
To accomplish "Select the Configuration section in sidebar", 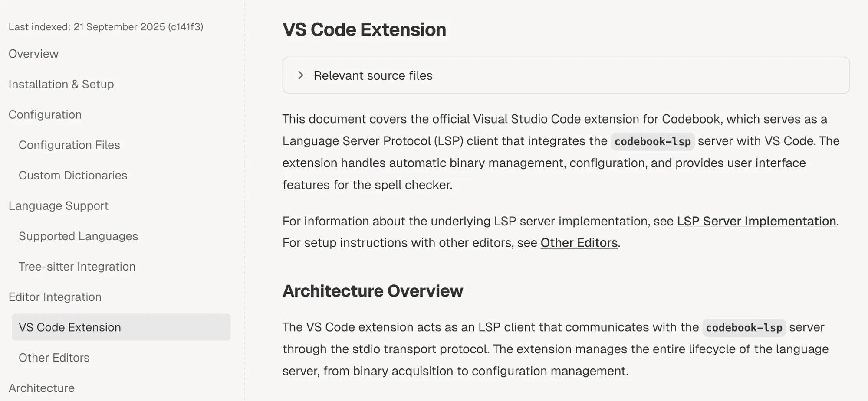I will pyautogui.click(x=45, y=114).
